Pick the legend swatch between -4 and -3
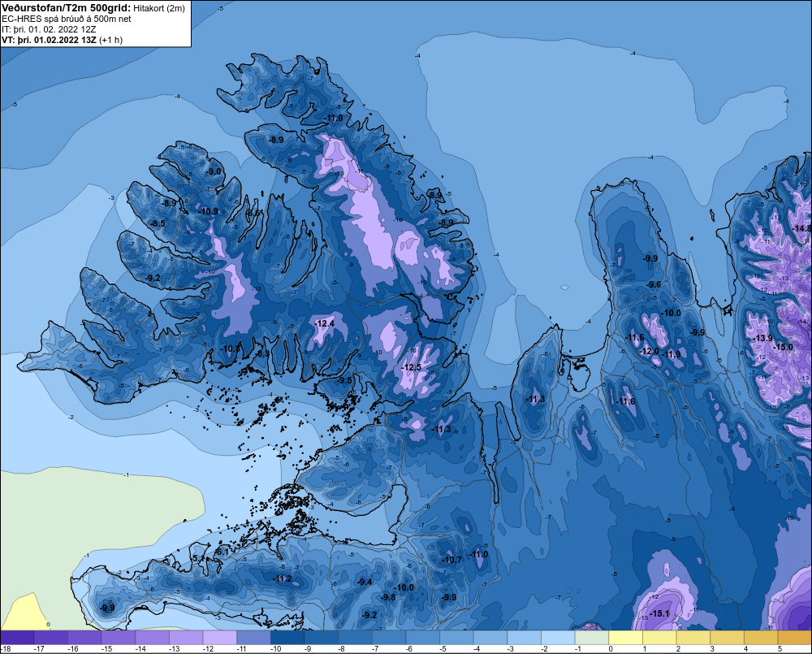This screenshot has width=812, height=654. (x=490, y=638)
